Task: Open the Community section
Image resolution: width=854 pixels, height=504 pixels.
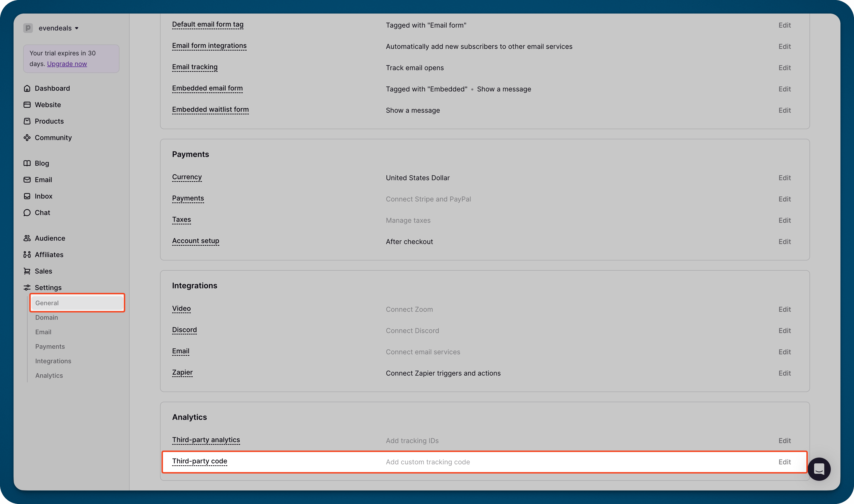Action: 53,138
